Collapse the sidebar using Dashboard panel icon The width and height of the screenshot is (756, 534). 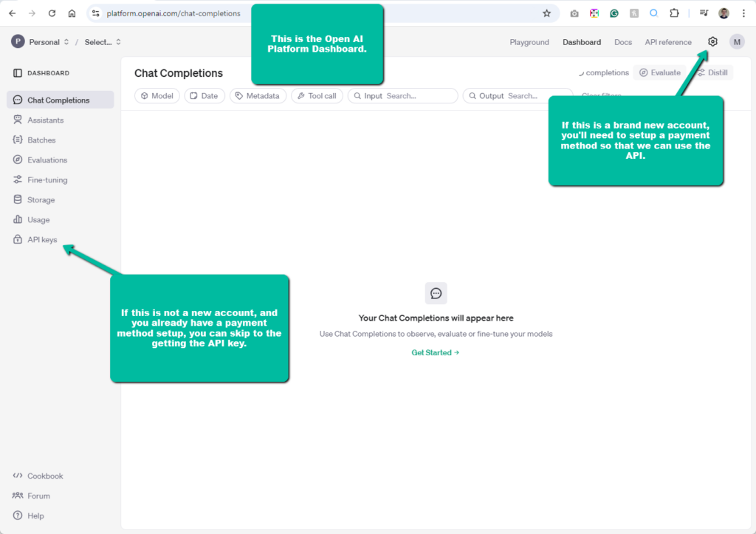[18, 73]
